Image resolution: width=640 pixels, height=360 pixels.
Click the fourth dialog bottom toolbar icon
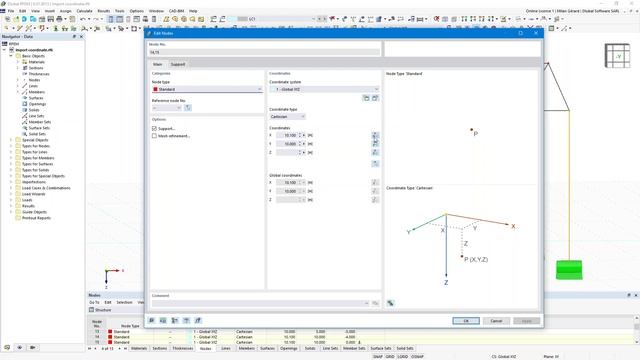coord(187,320)
